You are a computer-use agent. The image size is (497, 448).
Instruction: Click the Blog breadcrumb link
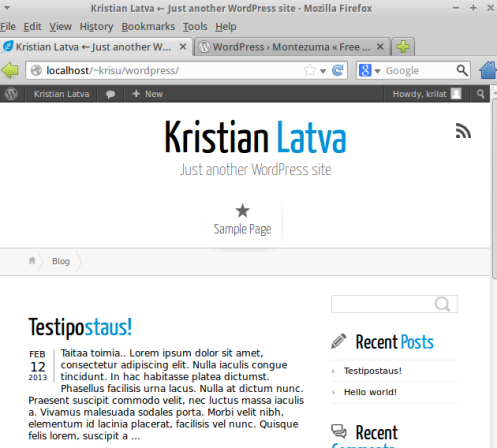pyautogui.click(x=61, y=261)
